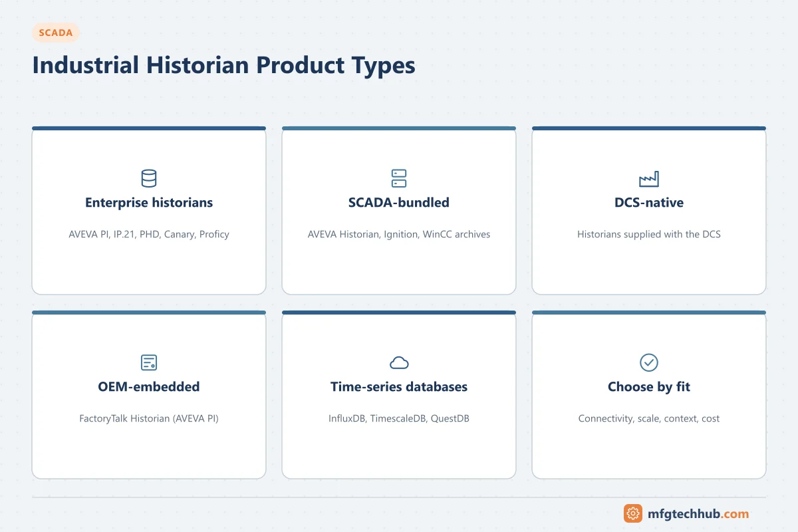Click the orange gear logo icon
This screenshot has height=532, width=798.
(x=633, y=513)
